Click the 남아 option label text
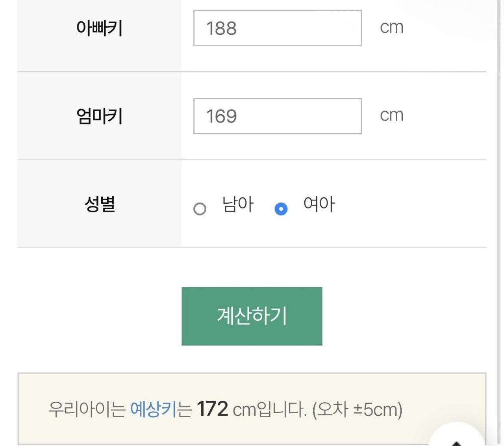The height and width of the screenshot is (446, 504). (238, 204)
